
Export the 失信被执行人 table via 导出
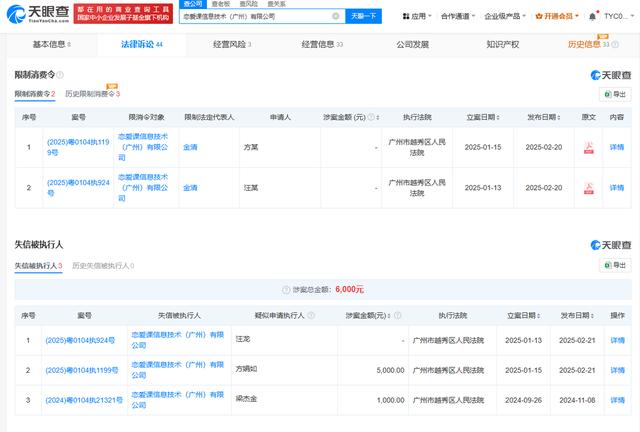(x=615, y=265)
